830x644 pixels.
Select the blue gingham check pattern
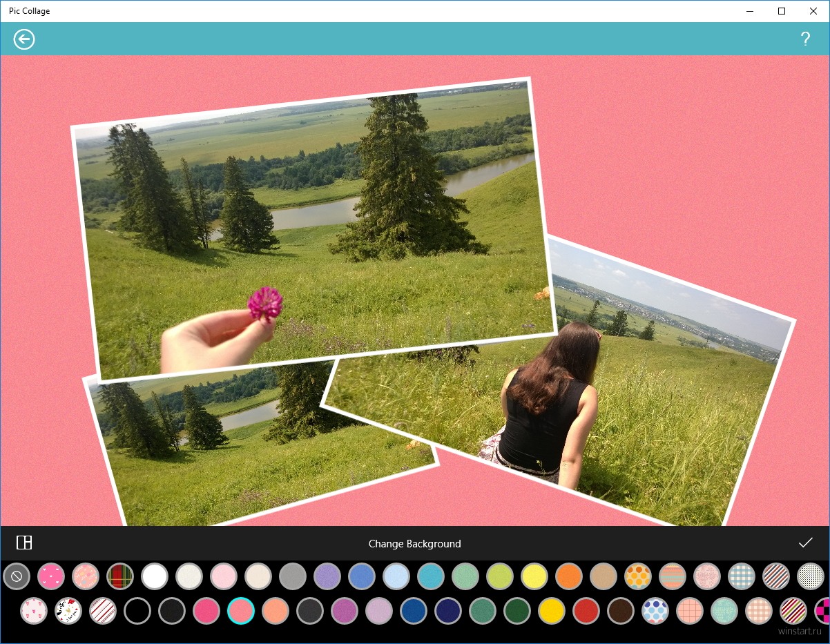point(742,576)
